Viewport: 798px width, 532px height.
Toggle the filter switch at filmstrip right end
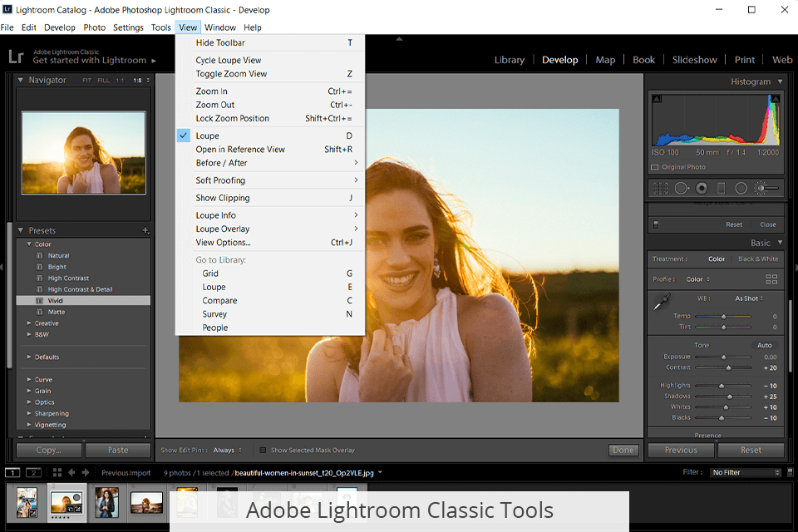click(x=790, y=472)
